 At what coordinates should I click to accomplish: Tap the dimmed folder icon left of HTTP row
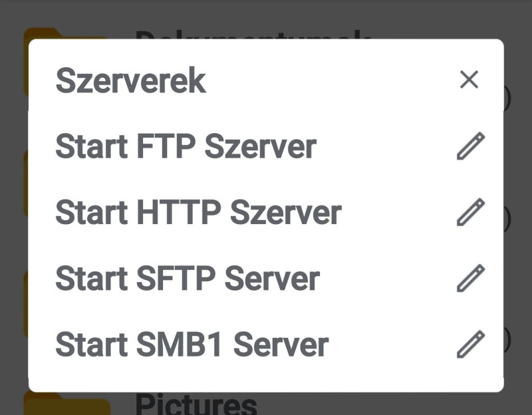[x=26, y=184]
